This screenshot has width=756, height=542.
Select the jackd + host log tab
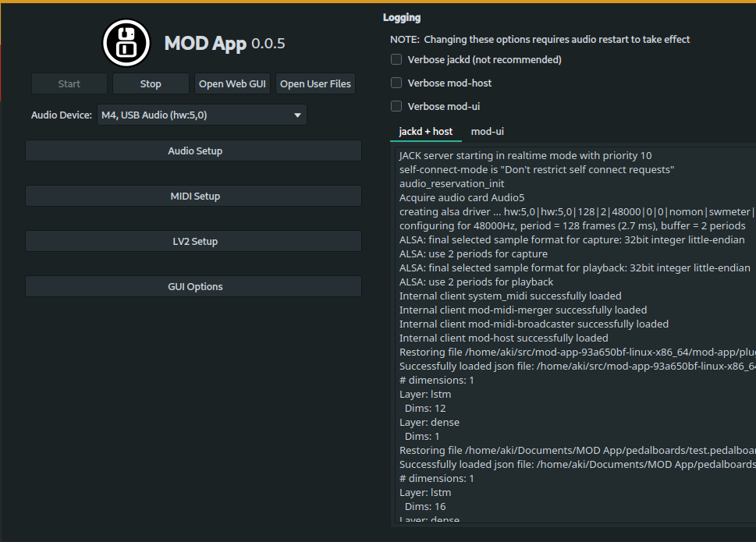(425, 132)
